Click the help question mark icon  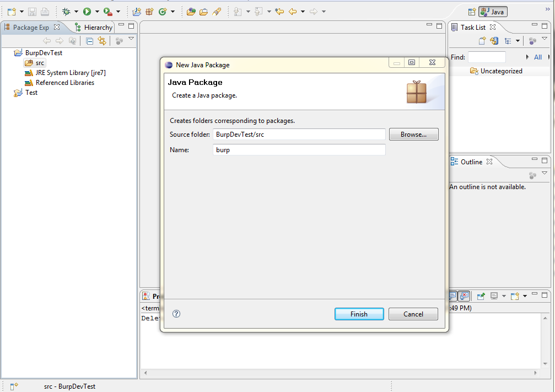tap(176, 314)
